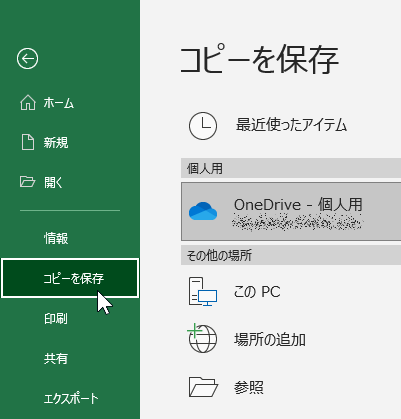Image resolution: width=401 pixels, height=419 pixels.
Task: Select the この PC text label
Action: coord(257,292)
